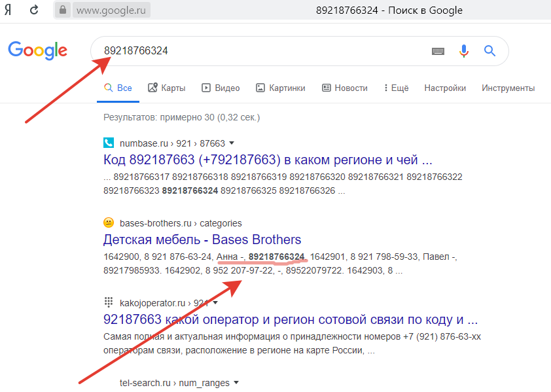Switch to the Карты tab
The width and height of the screenshot is (551, 392).
167,88
